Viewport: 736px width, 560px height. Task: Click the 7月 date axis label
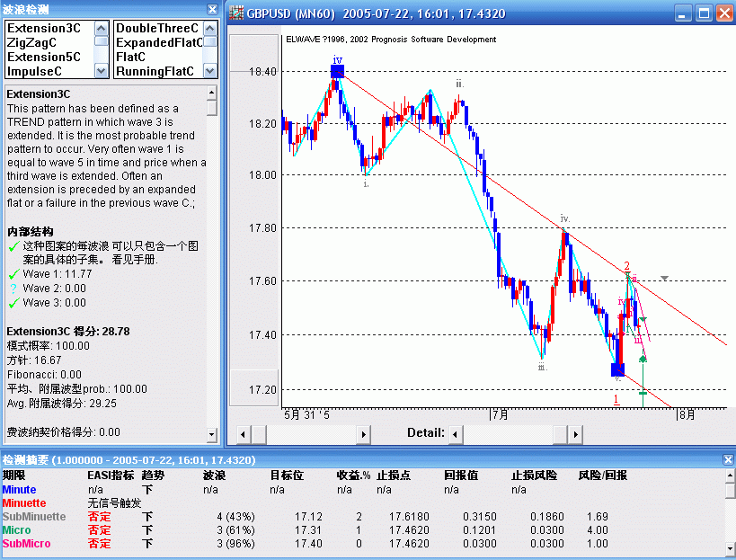tap(500, 415)
